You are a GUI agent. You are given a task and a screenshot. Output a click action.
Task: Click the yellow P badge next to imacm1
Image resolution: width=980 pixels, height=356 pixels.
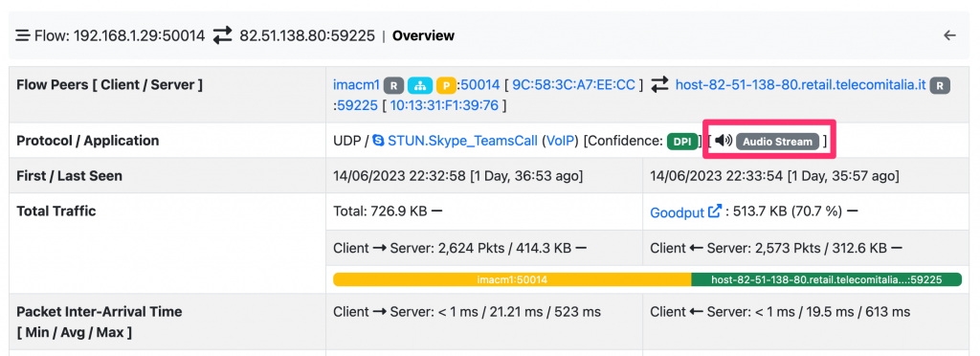[446, 85]
